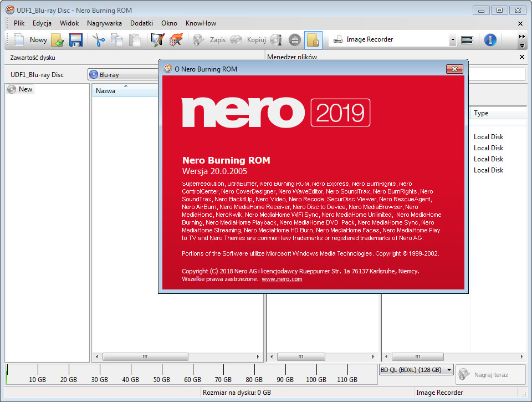Open the Plik menu

[x=19, y=23]
